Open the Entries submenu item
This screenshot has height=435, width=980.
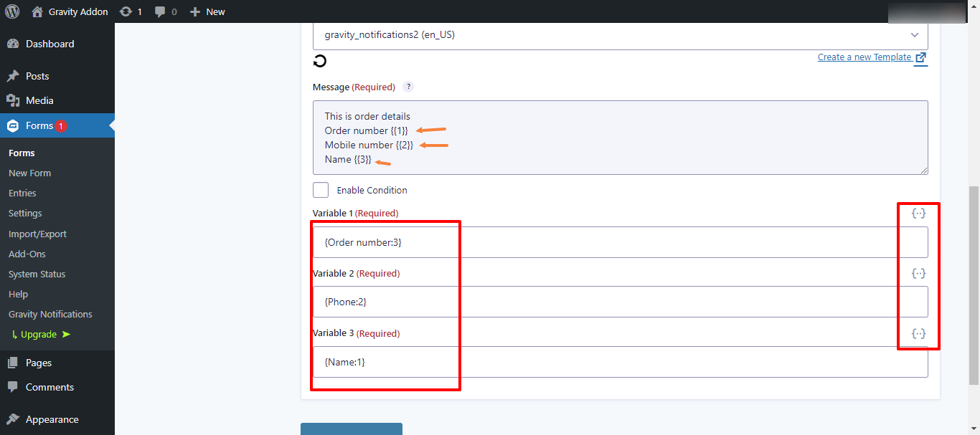click(22, 193)
